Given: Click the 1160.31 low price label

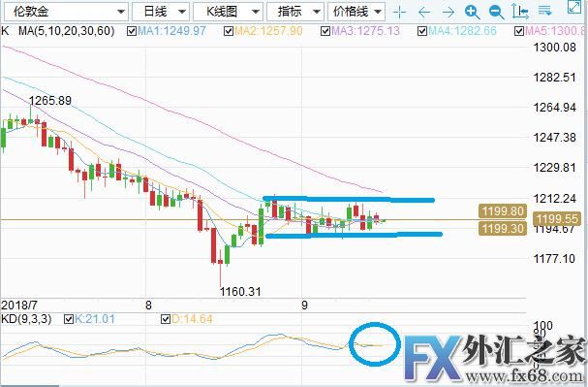Looking at the screenshot, I should point(240,291).
